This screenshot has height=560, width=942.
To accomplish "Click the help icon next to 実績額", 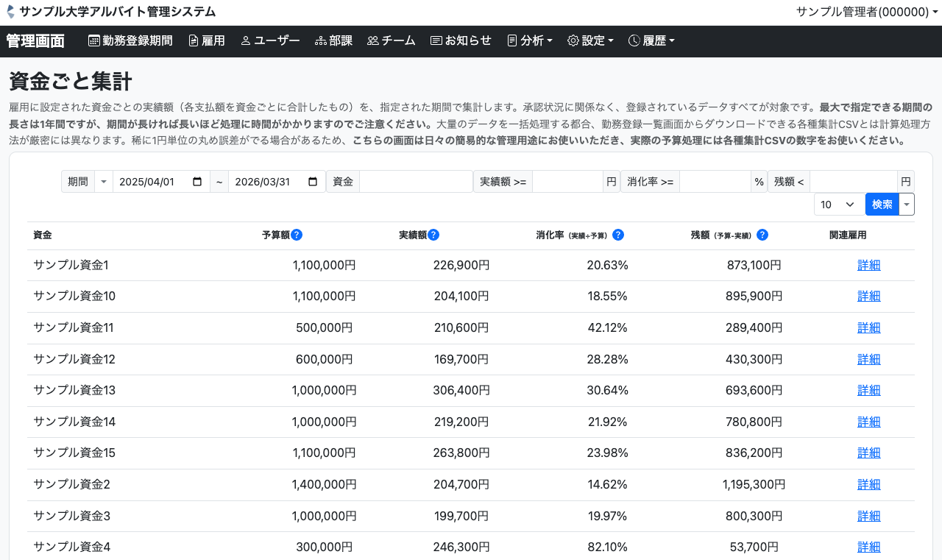I will click(x=433, y=235).
